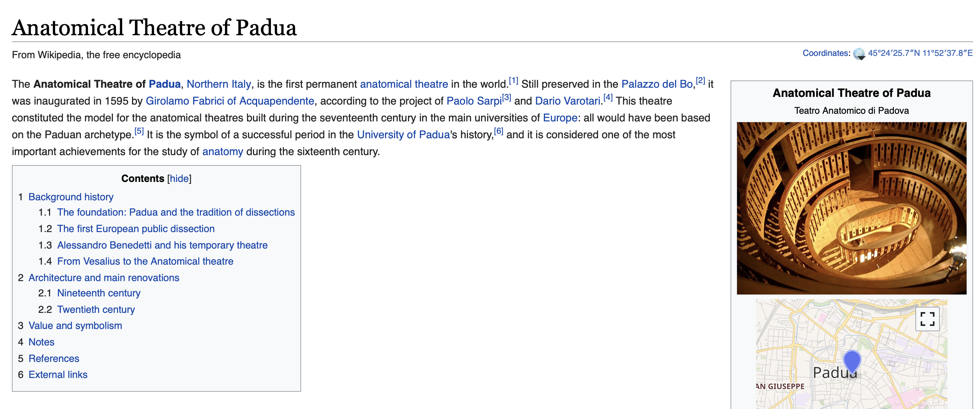Open the fullscreen map icon
Viewport: 980px width, 409px height.
[x=927, y=319]
